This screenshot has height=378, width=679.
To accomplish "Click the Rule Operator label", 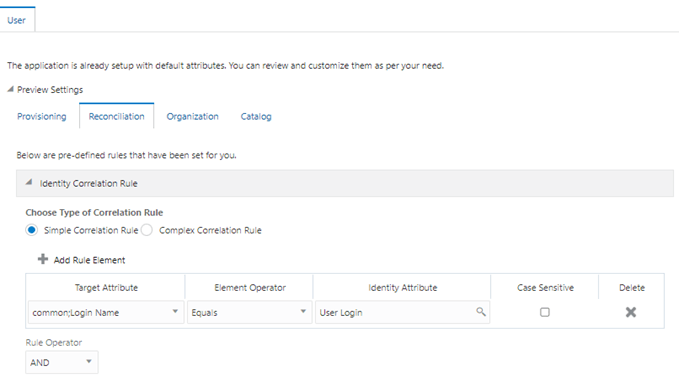I will (x=54, y=342).
